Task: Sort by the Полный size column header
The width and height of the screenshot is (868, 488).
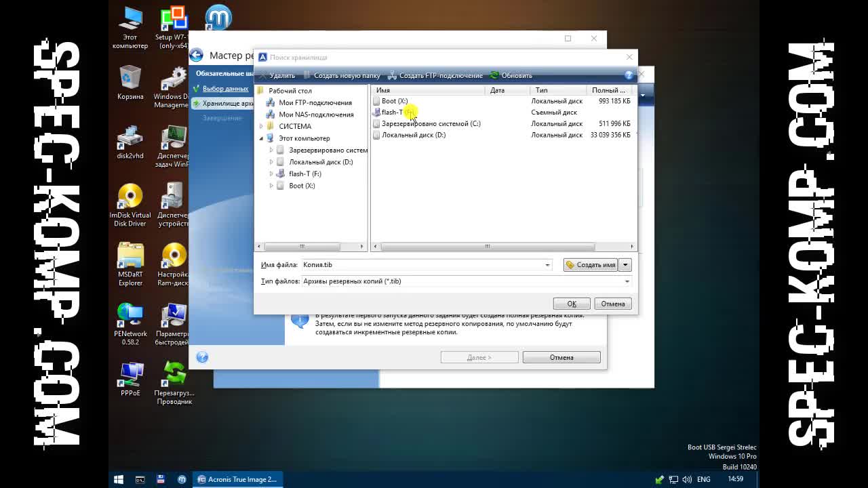Action: 609,90
